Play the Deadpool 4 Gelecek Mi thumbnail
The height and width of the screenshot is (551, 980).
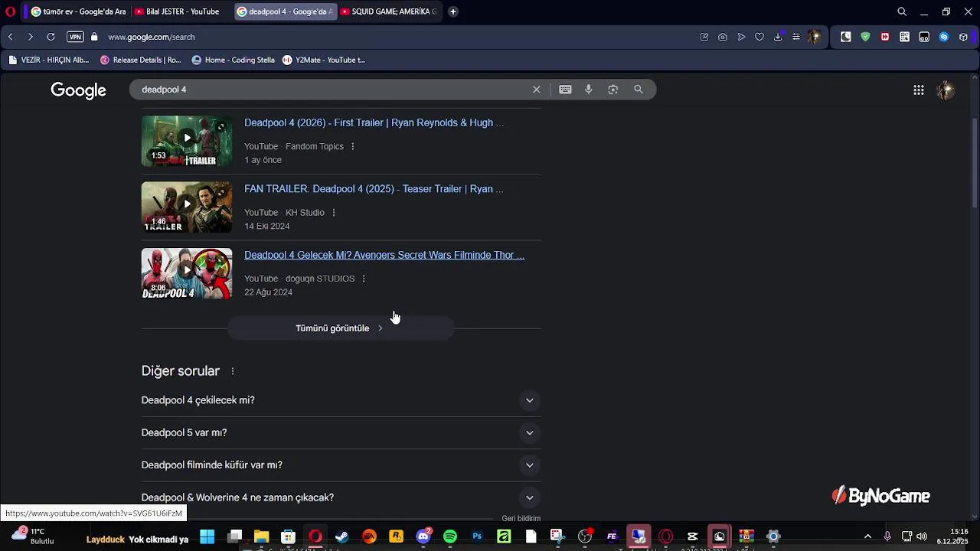pyautogui.click(x=187, y=273)
